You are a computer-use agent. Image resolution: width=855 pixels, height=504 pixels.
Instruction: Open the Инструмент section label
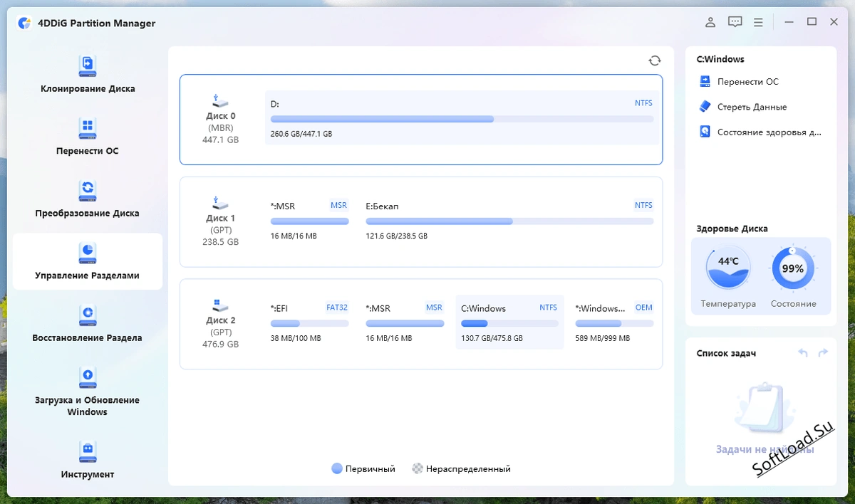coord(88,475)
